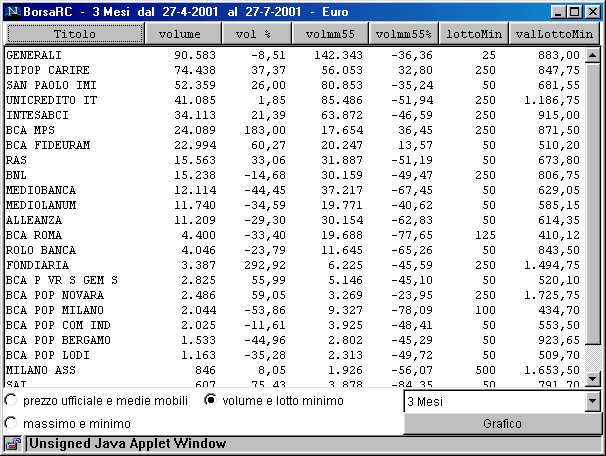Select the GENERALI row
This screenshot has height=456, width=606.
tap(293, 55)
